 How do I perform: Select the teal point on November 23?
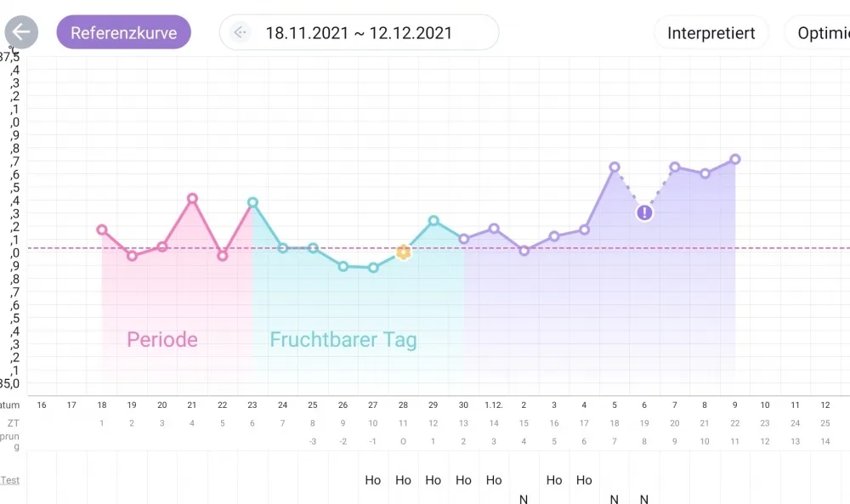[x=252, y=202]
